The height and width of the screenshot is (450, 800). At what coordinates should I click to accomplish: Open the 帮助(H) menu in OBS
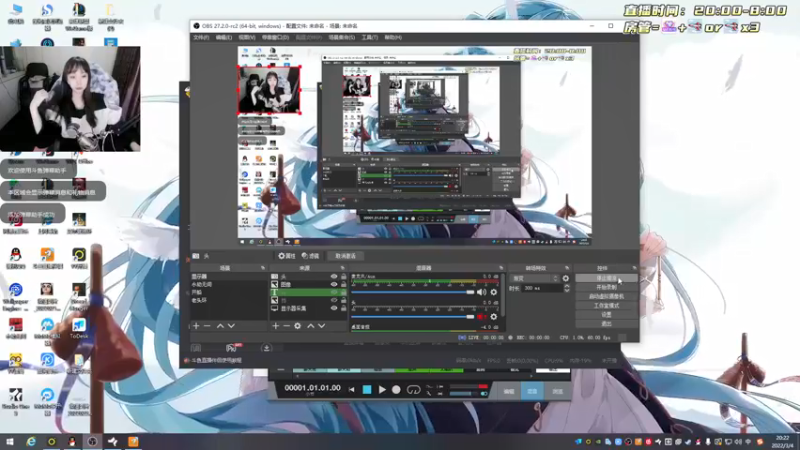[393, 38]
